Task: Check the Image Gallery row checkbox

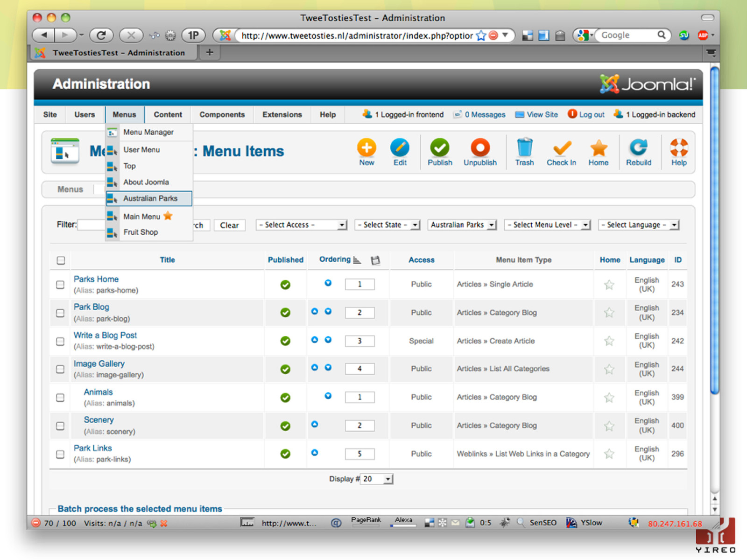Action: tap(60, 369)
